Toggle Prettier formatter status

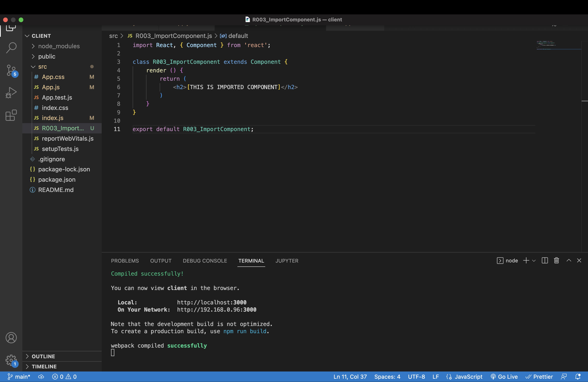[x=539, y=377]
